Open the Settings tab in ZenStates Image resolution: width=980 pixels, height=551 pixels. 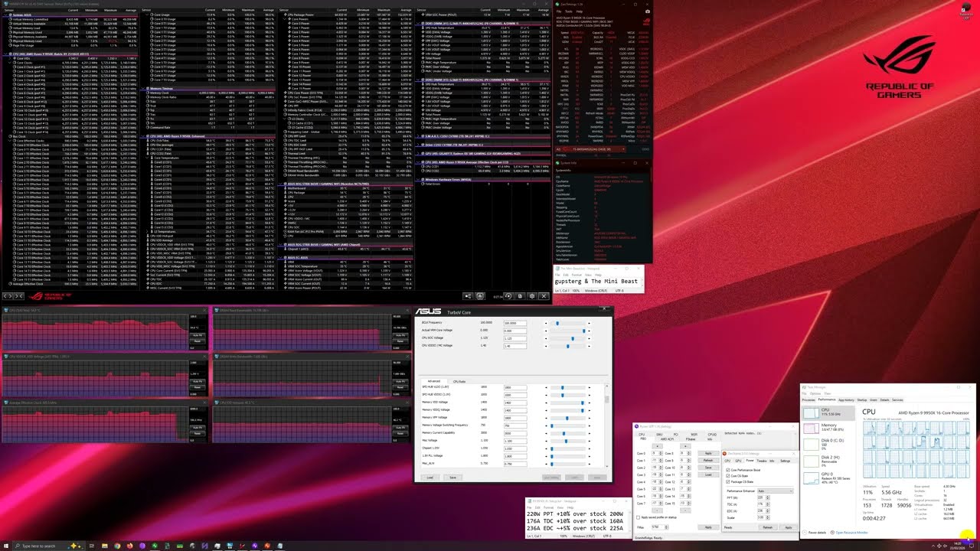[785, 461]
